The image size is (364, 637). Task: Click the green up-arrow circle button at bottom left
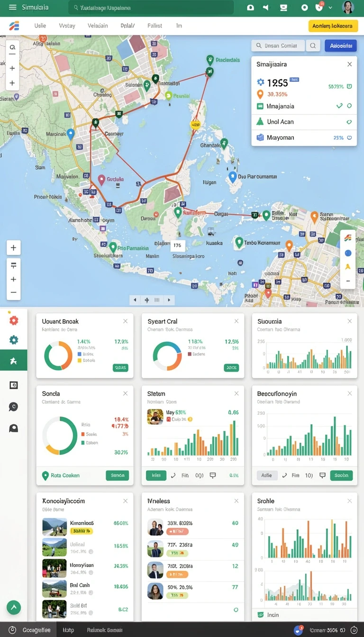pyautogui.click(x=14, y=607)
